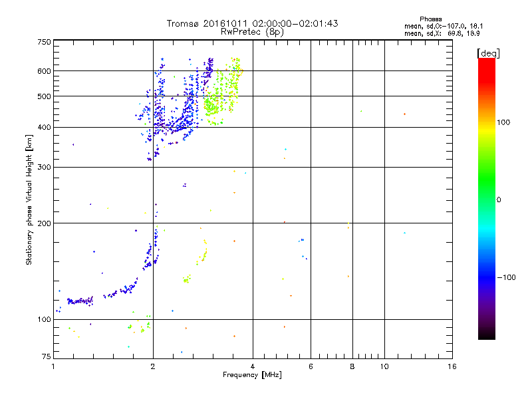Click the x-axis tick label '16'

click(x=452, y=366)
